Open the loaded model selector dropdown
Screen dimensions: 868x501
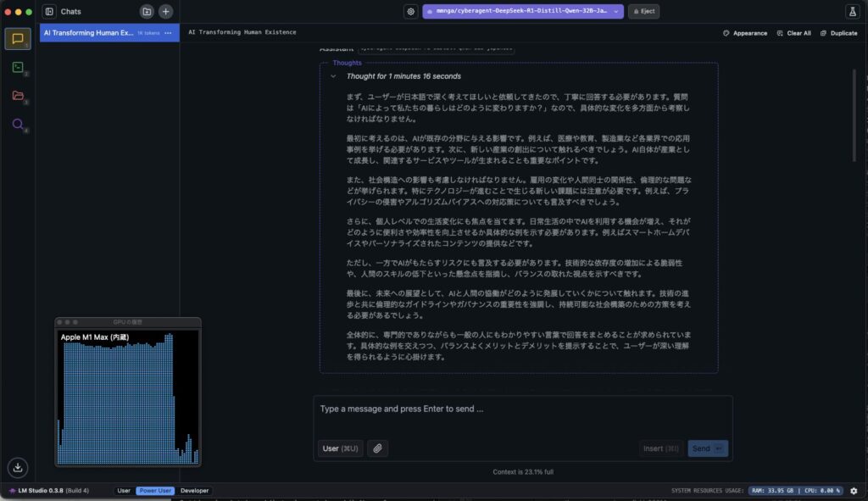pos(523,12)
